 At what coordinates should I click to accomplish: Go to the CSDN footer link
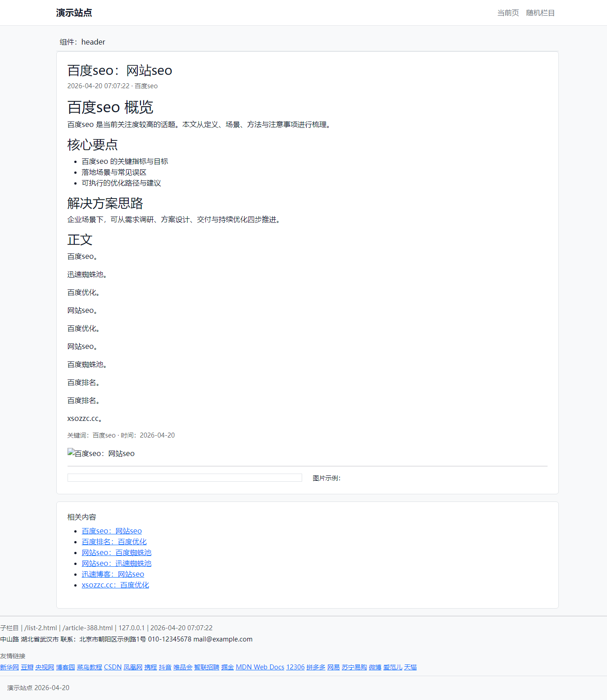(x=113, y=667)
